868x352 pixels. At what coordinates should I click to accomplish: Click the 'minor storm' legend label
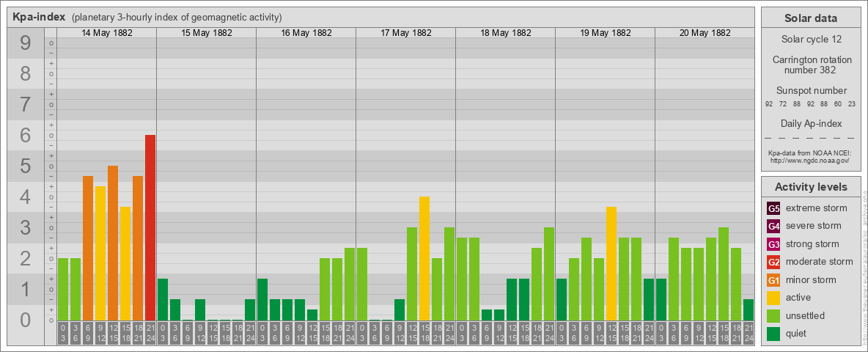pos(811,280)
